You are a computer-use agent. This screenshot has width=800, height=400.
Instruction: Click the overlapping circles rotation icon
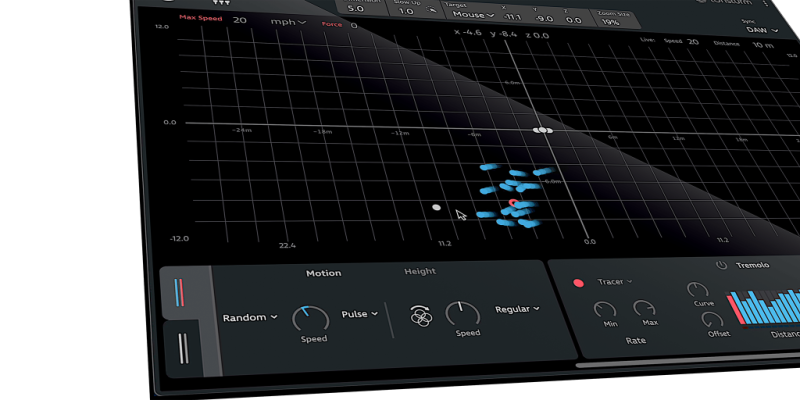tap(421, 316)
